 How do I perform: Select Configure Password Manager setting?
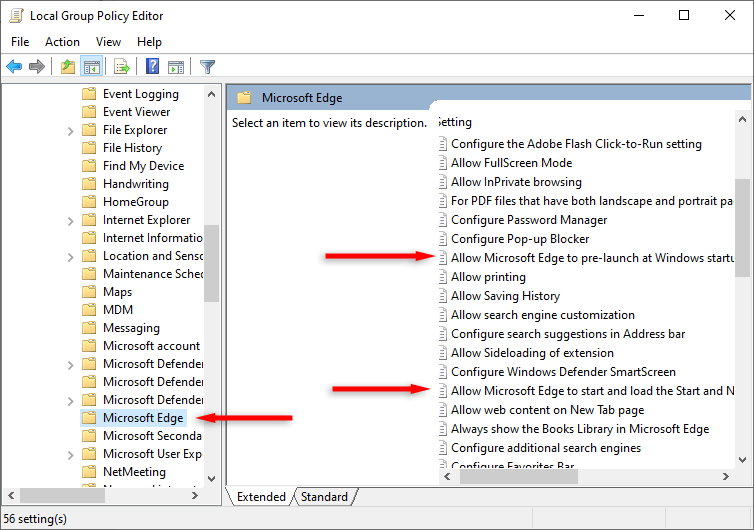pos(529,220)
